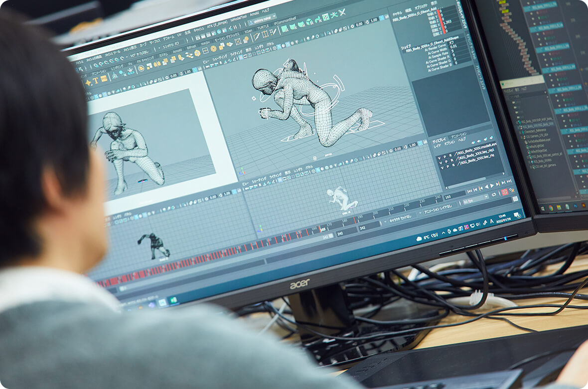Click the オプション menu in layer editor
The image size is (588, 389).
point(449,143)
